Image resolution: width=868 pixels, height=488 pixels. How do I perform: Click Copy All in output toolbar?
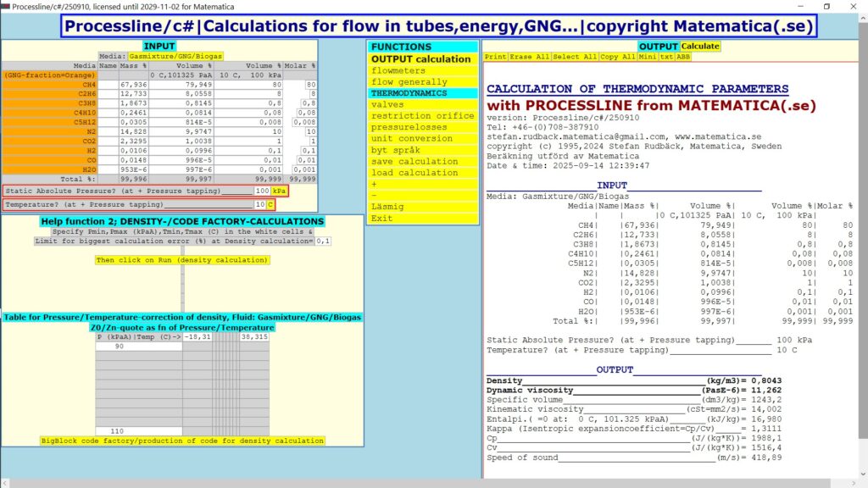pyautogui.click(x=617, y=57)
